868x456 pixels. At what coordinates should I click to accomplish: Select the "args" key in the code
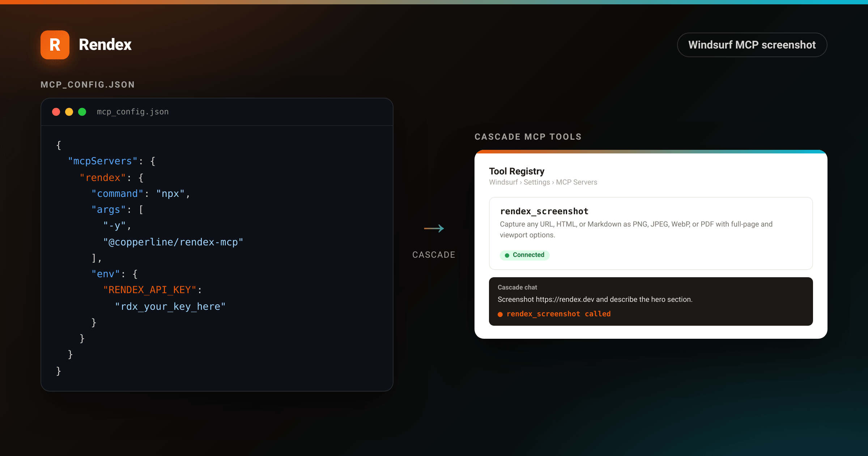pos(109,210)
